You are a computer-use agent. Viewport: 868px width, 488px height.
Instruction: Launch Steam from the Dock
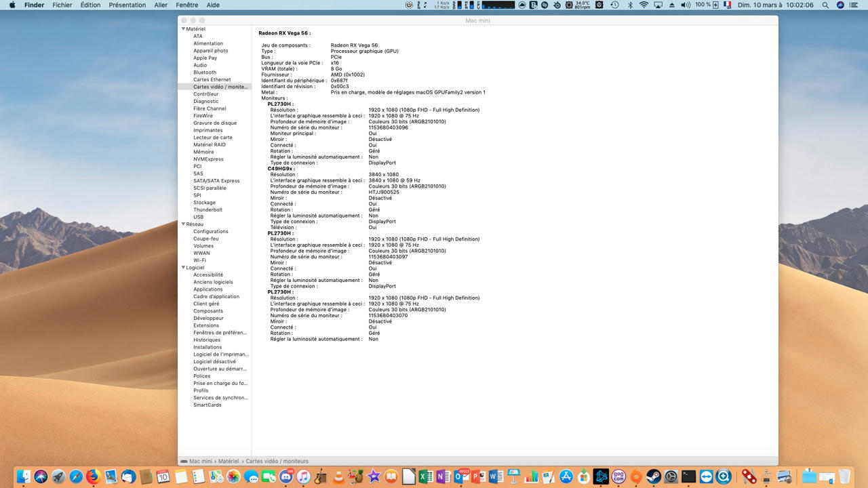click(654, 476)
